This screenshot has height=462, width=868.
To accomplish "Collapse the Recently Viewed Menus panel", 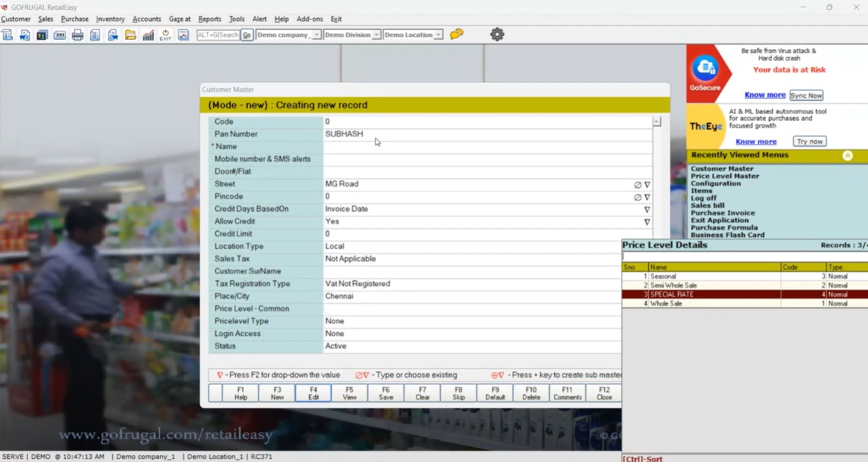I will point(847,155).
